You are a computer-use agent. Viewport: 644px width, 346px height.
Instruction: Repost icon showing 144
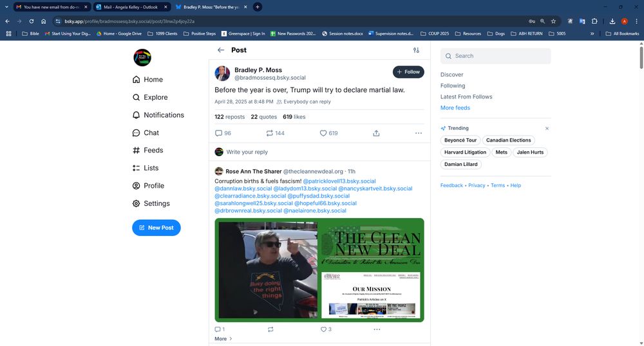pyautogui.click(x=275, y=133)
